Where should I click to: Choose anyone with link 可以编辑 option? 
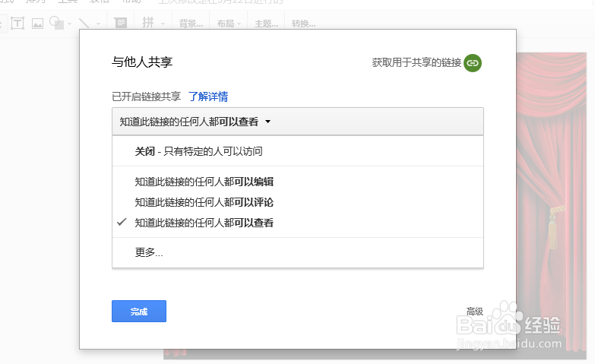tap(298, 182)
